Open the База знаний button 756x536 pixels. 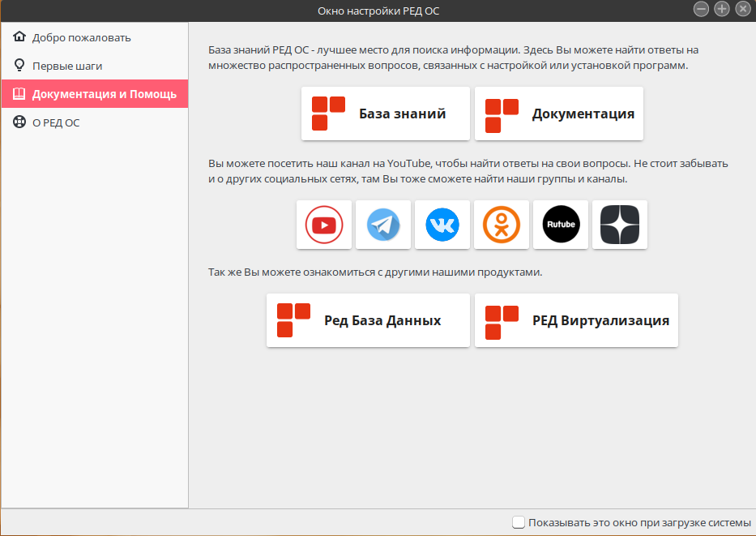(385, 114)
